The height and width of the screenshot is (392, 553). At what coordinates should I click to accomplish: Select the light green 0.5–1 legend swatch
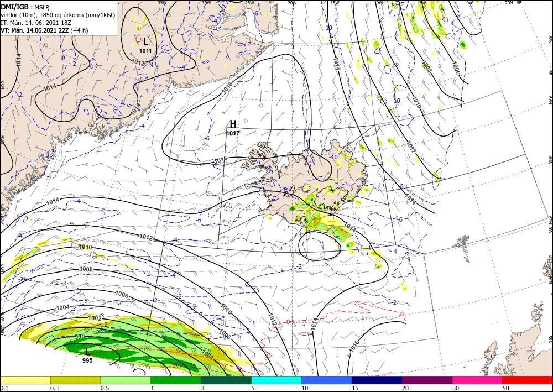(126, 380)
